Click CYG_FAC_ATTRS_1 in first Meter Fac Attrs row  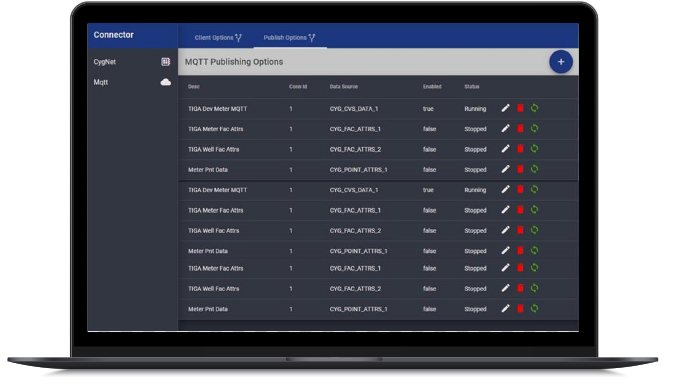pyautogui.click(x=355, y=129)
